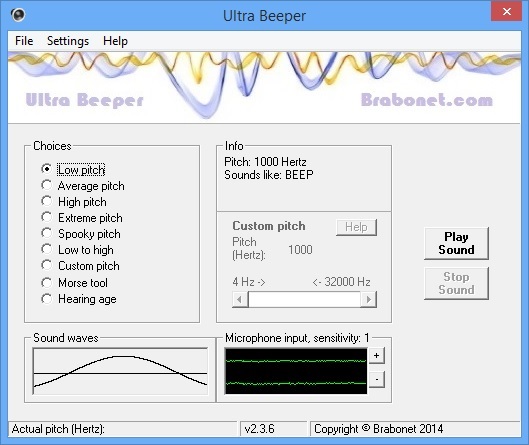Close the Ultra Beeper window
This screenshot has height=445, width=529.
coord(506,11)
